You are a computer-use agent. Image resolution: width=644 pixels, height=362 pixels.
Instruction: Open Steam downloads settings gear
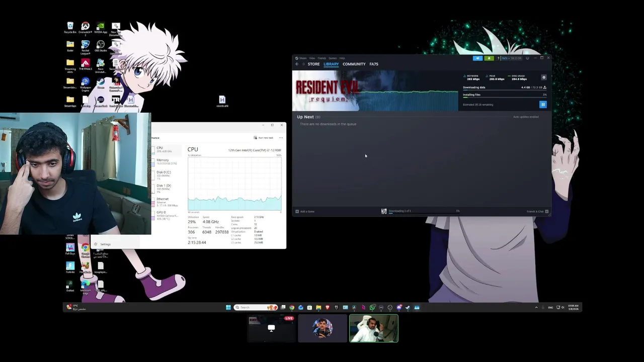[x=543, y=77]
